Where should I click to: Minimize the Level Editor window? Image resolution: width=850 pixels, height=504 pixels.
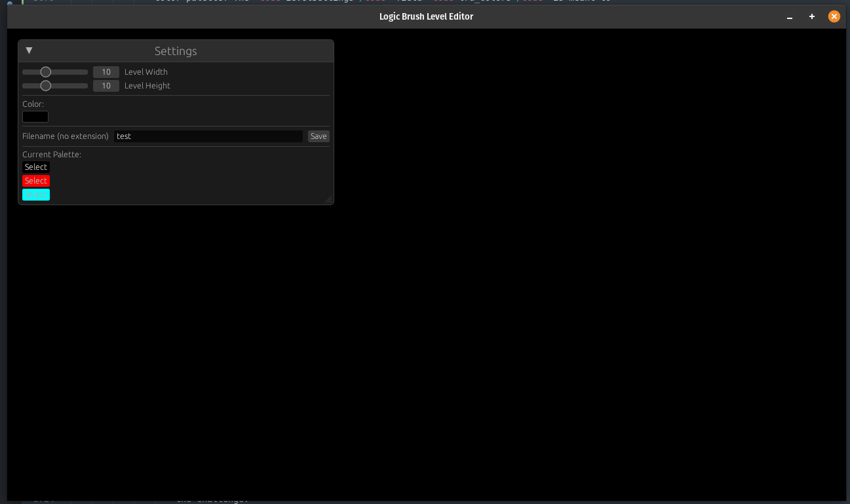[790, 17]
